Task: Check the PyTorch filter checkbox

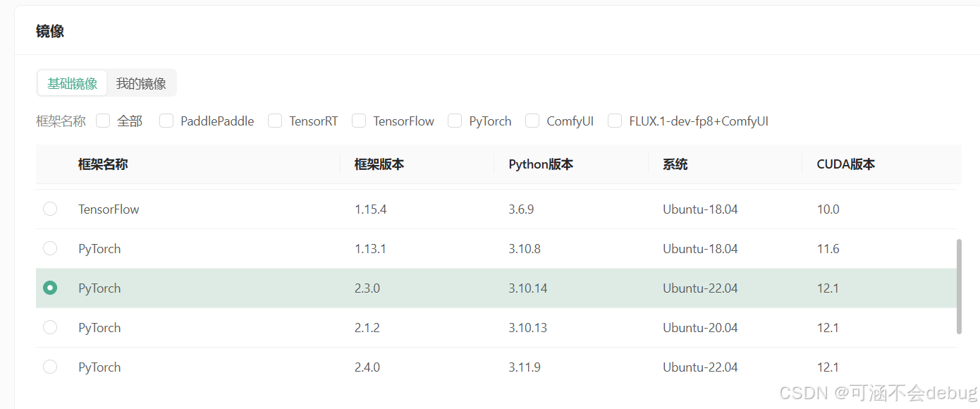Action: [x=455, y=121]
